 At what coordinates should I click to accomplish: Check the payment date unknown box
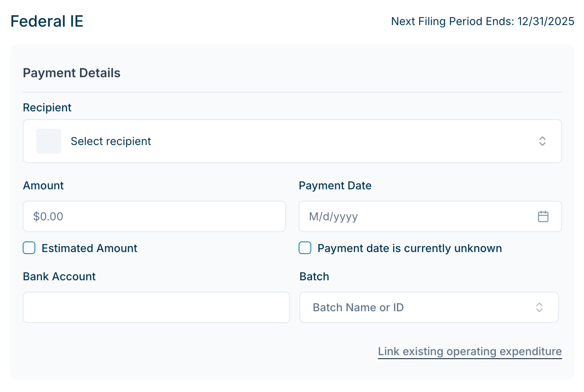[x=305, y=248]
